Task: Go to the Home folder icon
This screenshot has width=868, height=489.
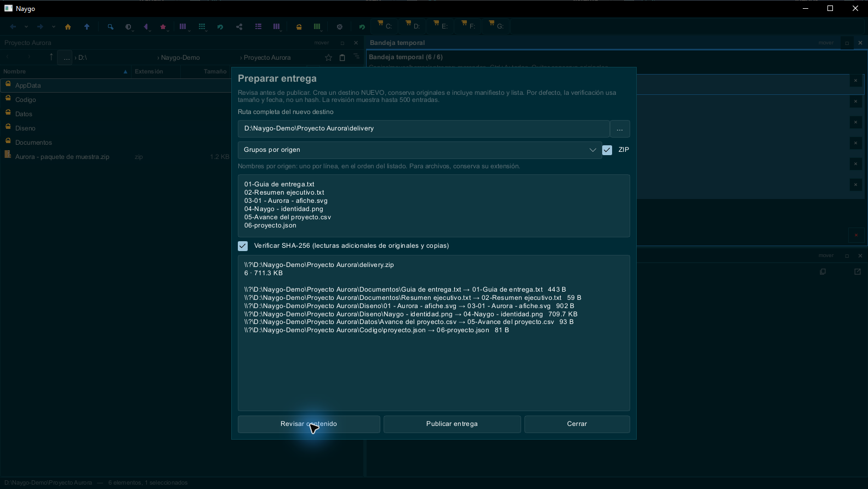Action: pyautogui.click(x=68, y=26)
